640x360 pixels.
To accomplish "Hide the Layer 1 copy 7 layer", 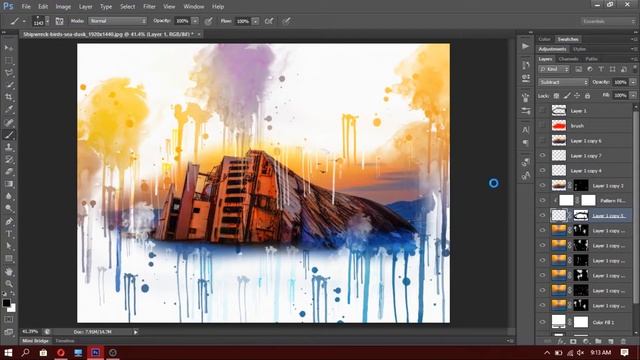I will click(x=542, y=156).
